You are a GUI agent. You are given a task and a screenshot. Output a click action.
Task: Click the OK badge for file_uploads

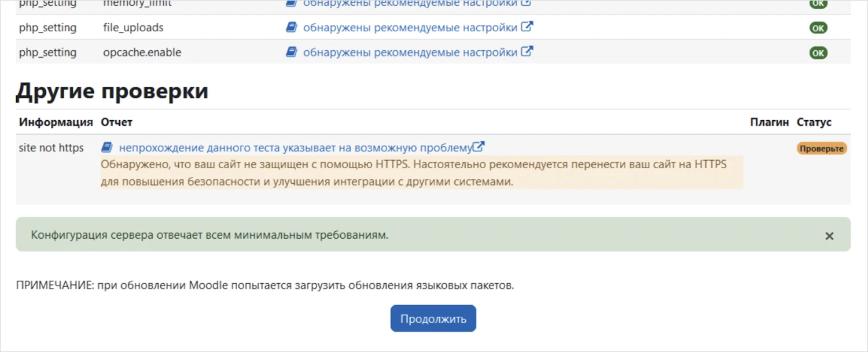(818, 27)
